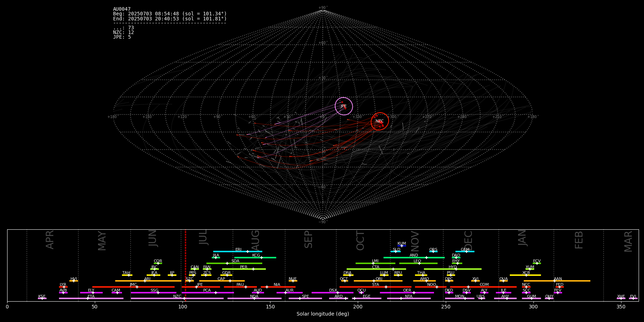Click the LMI shower label
Image resolution: width=644 pixels, height=322 pixels.
coord(375,261)
